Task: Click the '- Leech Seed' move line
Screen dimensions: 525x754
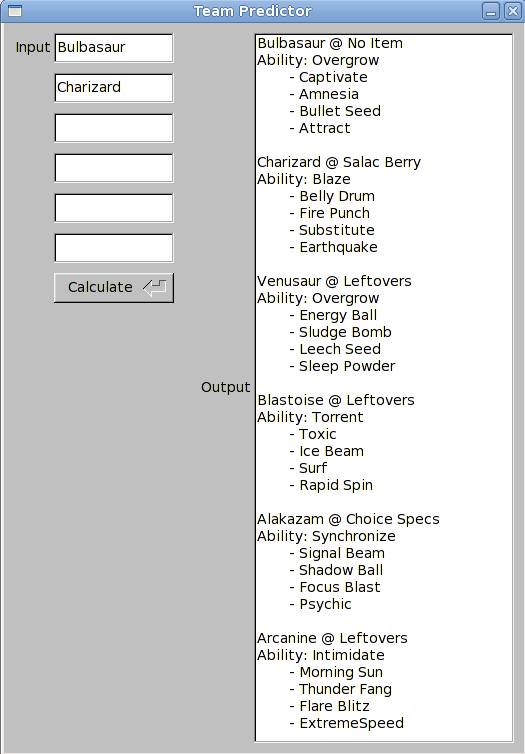Action: (x=335, y=349)
